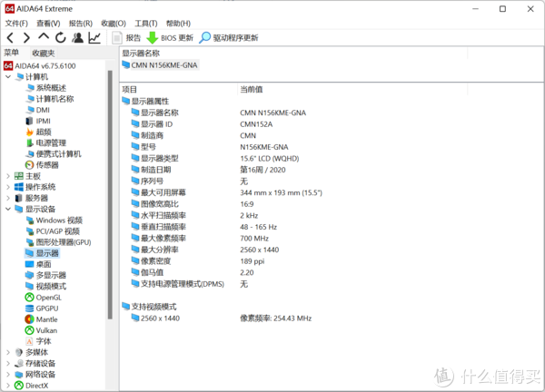The height and width of the screenshot is (392, 545).
Task: Select the IPMI tree item
Action: [38, 121]
